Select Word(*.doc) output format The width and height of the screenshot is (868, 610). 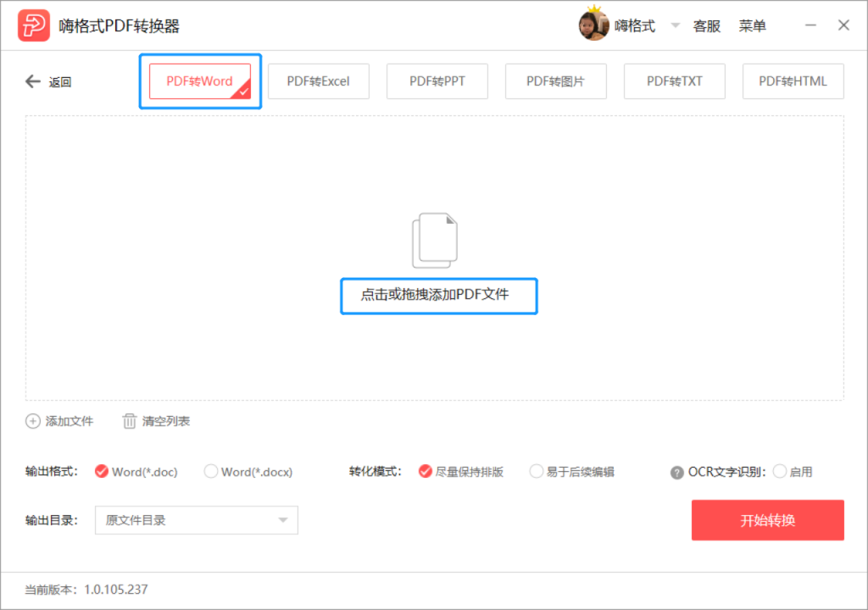click(x=136, y=472)
